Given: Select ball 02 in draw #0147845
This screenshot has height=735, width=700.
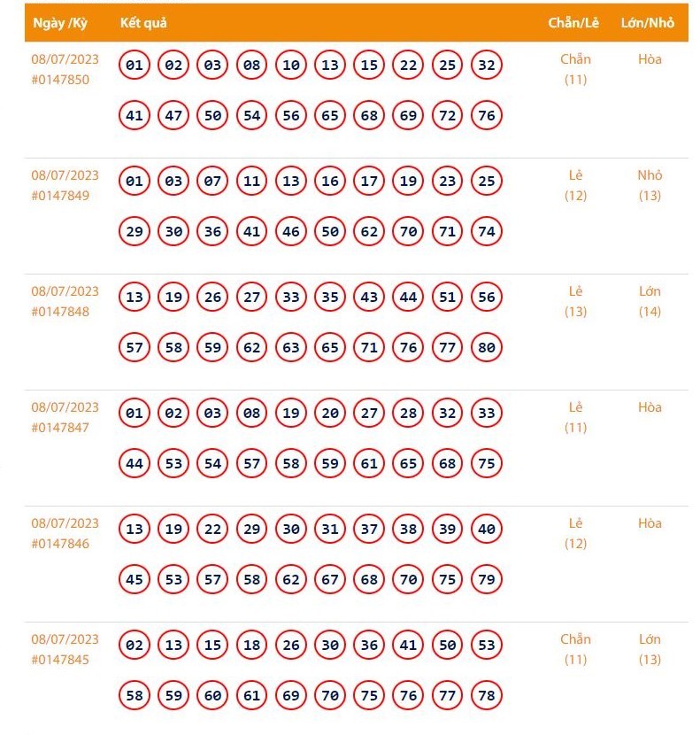Looking at the screenshot, I should coord(135,646).
